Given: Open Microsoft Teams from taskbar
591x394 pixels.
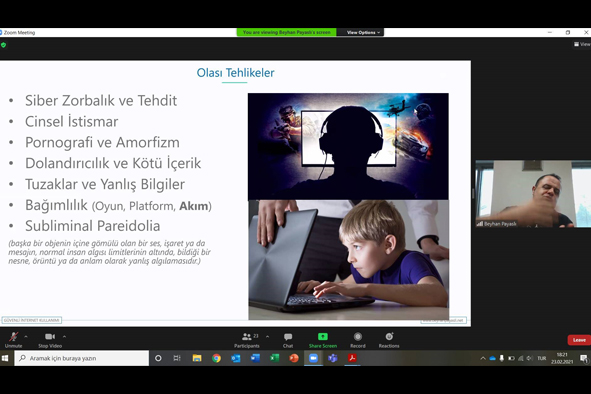Looking at the screenshot, I should pos(332,358).
